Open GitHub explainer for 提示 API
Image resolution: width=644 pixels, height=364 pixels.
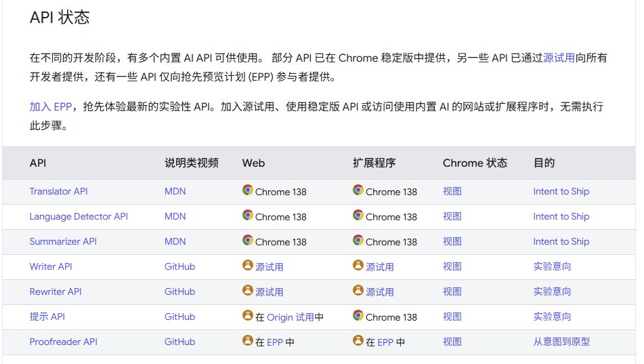point(179,317)
